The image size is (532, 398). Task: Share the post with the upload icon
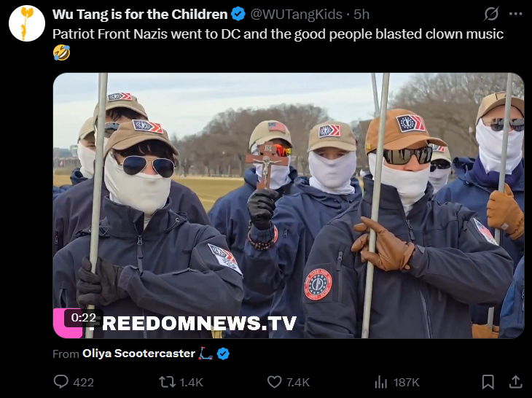[x=515, y=382]
